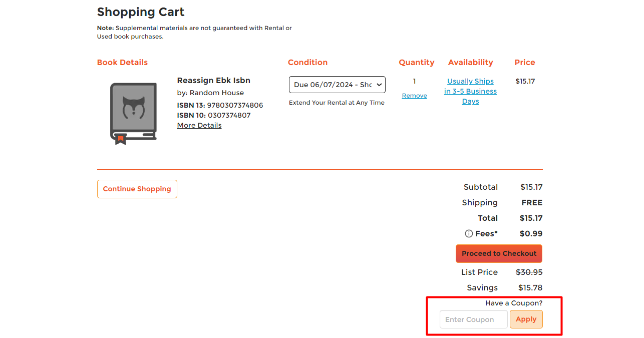Remove the item from the cart

pos(414,96)
